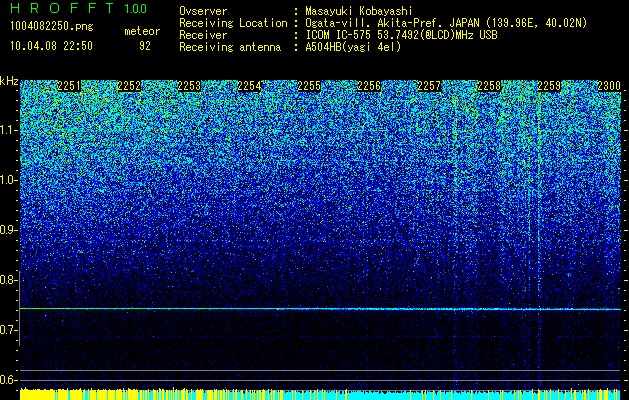Click the 2258 time marker
The height and width of the screenshot is (400, 629).
[489, 86]
